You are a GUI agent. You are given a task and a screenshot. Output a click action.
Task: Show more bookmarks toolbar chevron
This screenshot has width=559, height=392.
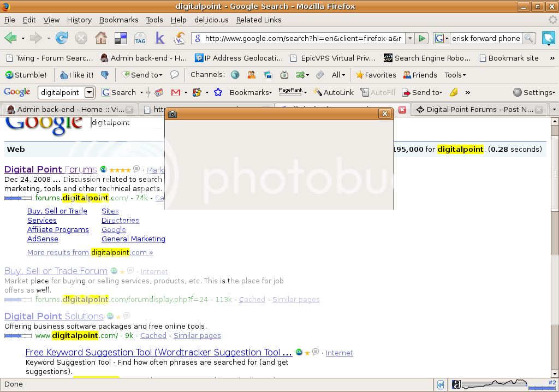[x=552, y=58]
